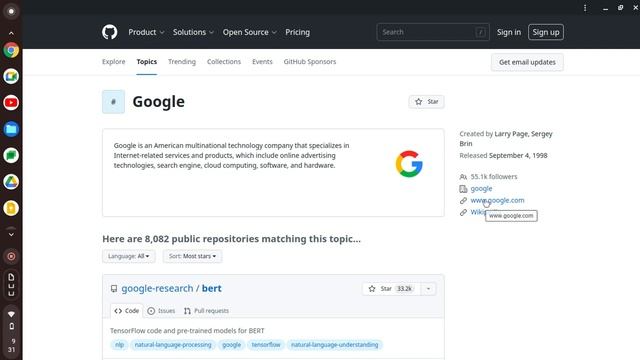The height and width of the screenshot is (360, 640).
Task: Click the link icon next to www.google.com
Action: pyautogui.click(x=463, y=200)
